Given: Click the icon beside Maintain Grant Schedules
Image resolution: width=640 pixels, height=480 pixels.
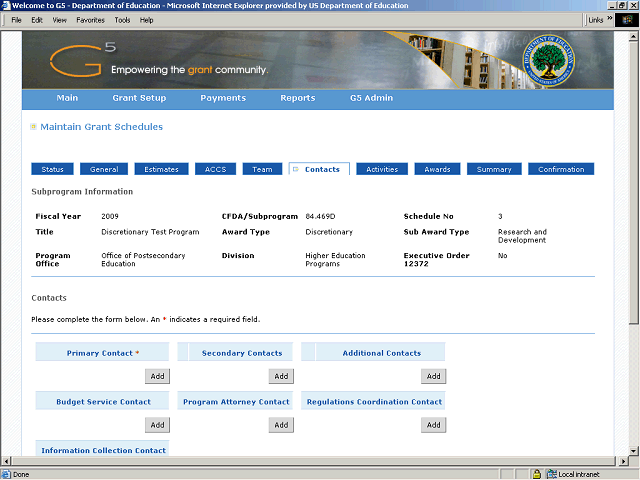Looking at the screenshot, I should (x=33, y=127).
